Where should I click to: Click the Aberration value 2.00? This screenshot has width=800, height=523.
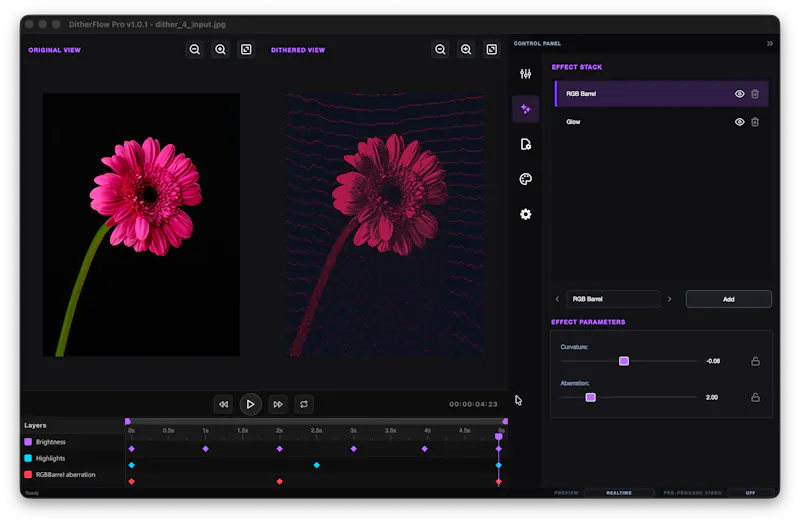pos(712,397)
